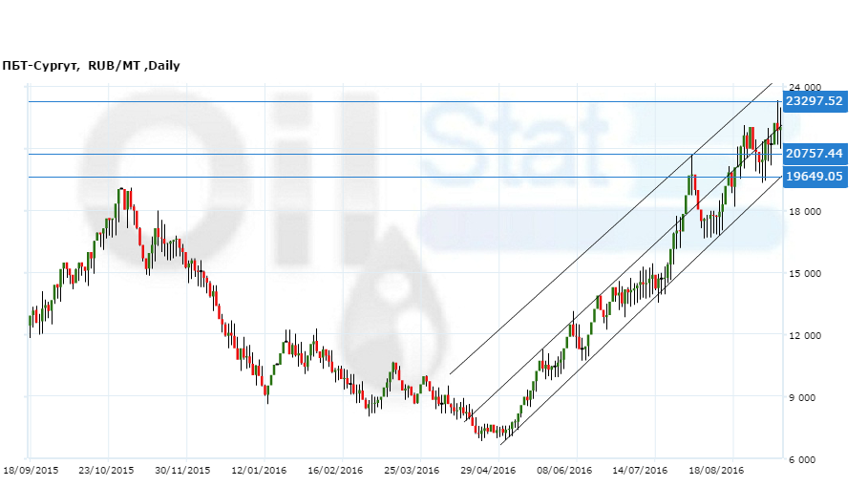Click the 19649.05 price level tag
Image resolution: width=868 pixels, height=486 pixels.
tap(814, 177)
